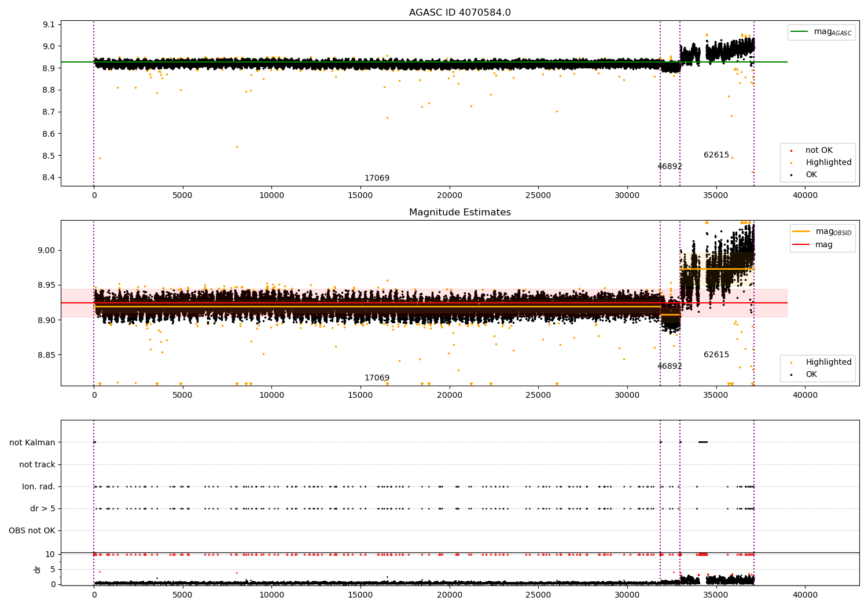The height and width of the screenshot is (608, 868).
Task: Click the 8.5 y-tick in the top plot
Action: (x=49, y=156)
